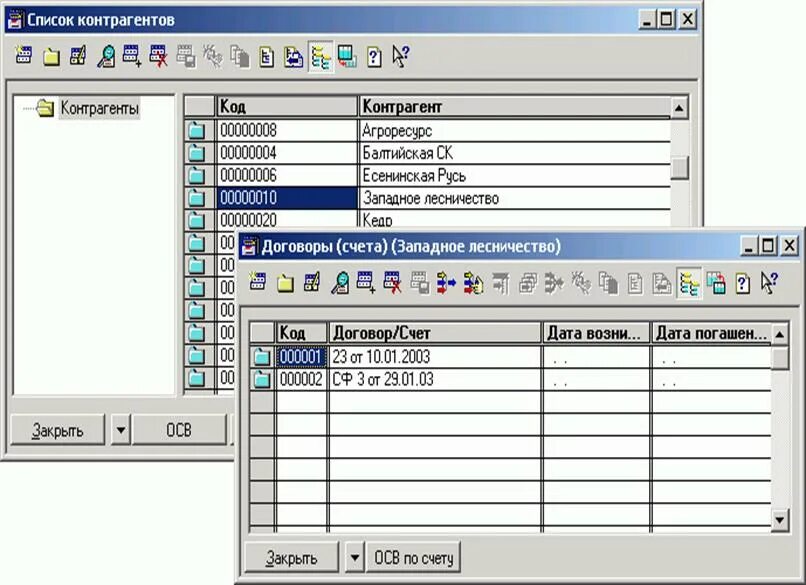Toggle hierarchical list view in Договоры toolbar
The image size is (806, 585).
tap(689, 283)
